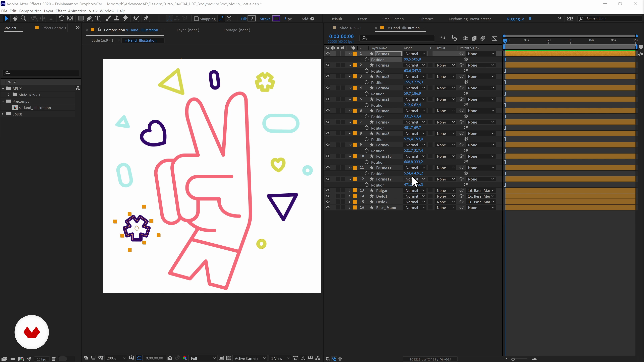Click Toggle Switches / Modes button

pyautogui.click(x=430, y=359)
